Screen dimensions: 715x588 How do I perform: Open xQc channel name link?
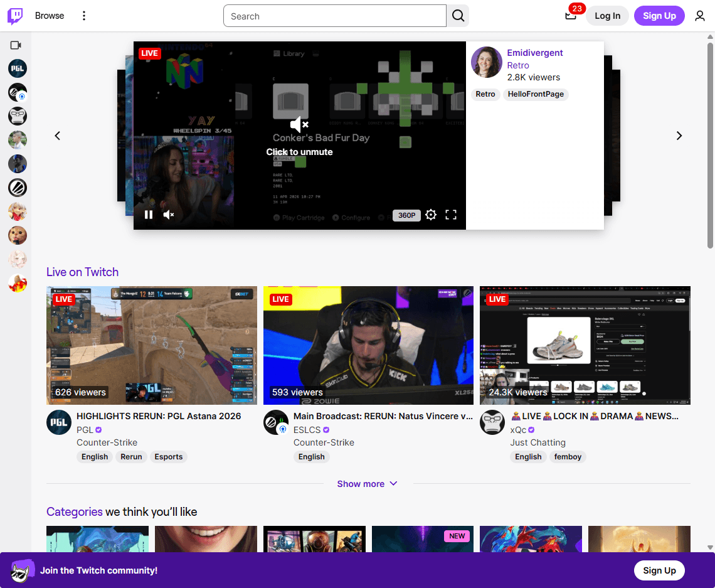pos(518,430)
